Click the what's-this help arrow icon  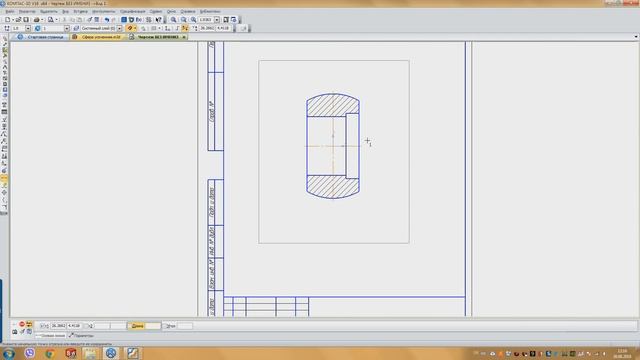coord(158,20)
